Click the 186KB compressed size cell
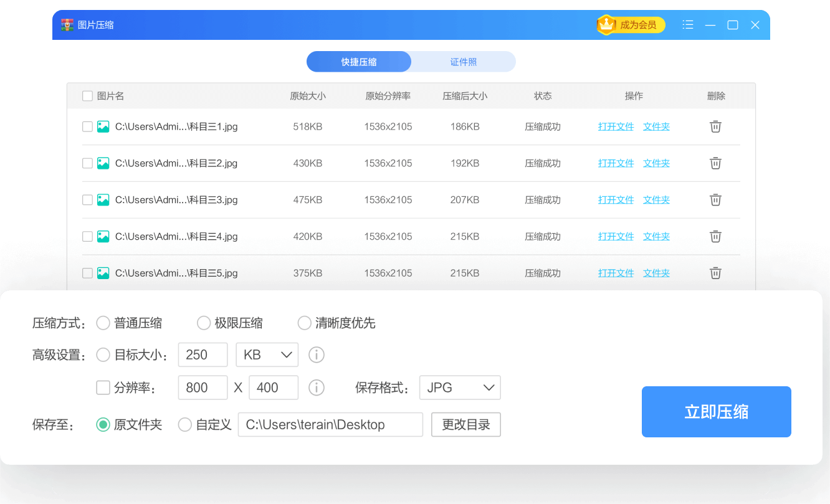This screenshot has height=504, width=830. pyautogui.click(x=465, y=126)
